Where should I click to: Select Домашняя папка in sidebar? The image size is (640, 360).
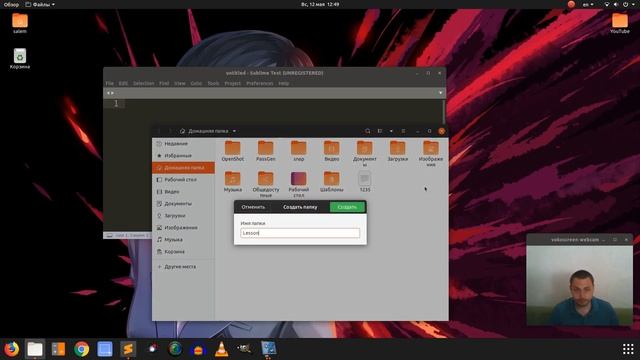tap(183, 168)
